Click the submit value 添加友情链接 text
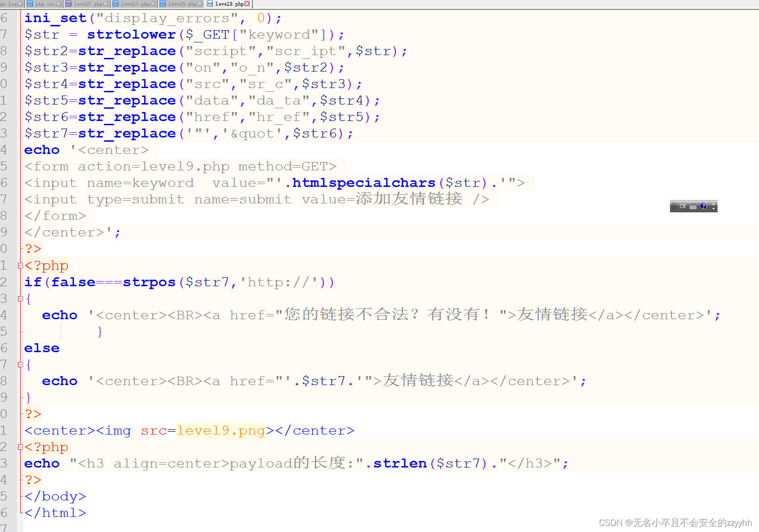This screenshot has height=532, width=759. (409, 199)
